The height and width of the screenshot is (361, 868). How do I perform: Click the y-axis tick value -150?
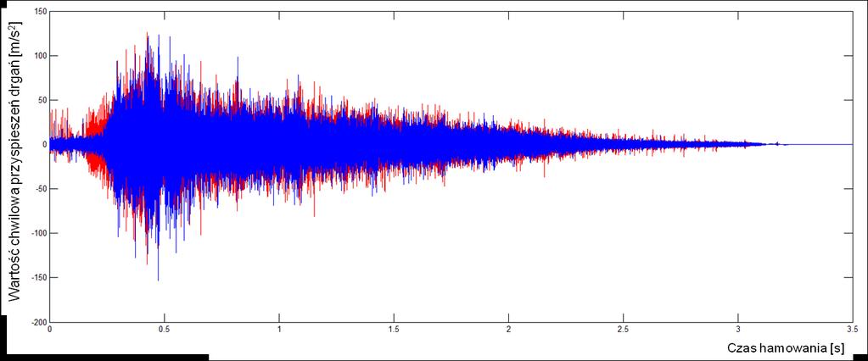coord(37,277)
